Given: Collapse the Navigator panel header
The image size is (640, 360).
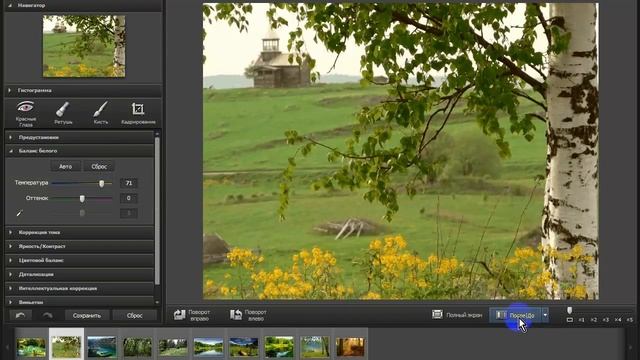Looking at the screenshot, I should click(83, 6).
